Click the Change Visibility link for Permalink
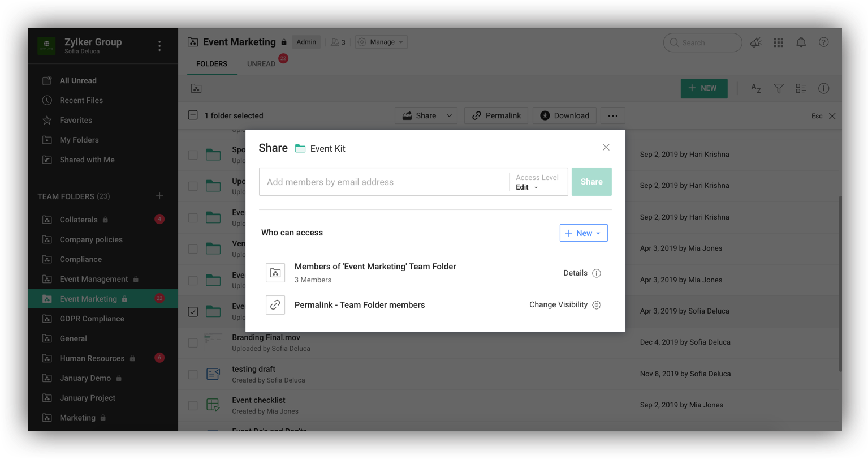Viewport: 868px width, 459px height. [x=558, y=304]
